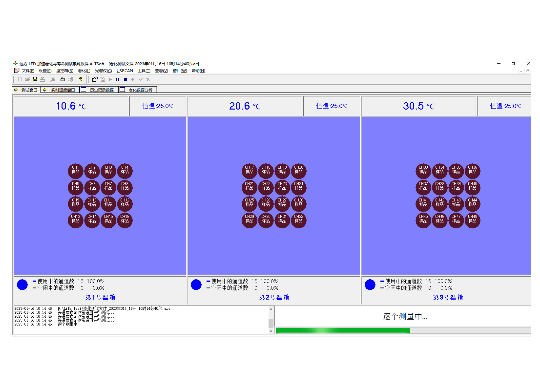Image resolution: width=540 pixels, height=380 pixels.
Task: Switch to the first tab with yellow icon
Action: [x=26, y=90]
